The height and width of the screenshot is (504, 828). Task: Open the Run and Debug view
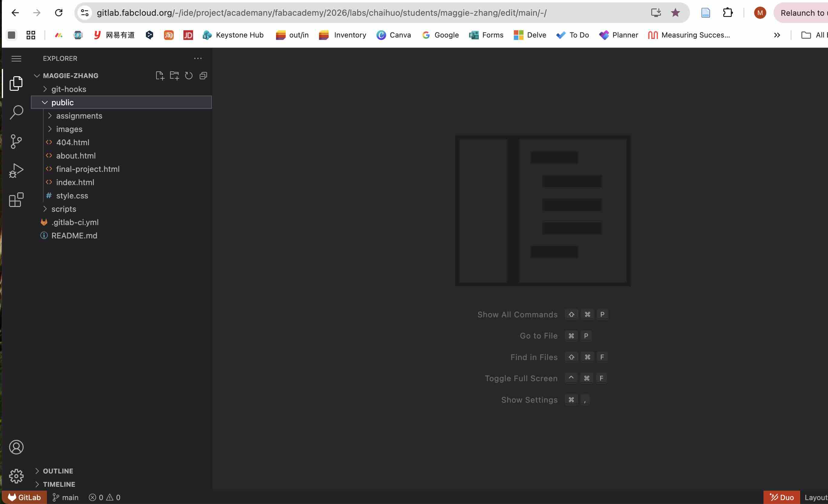(16, 170)
